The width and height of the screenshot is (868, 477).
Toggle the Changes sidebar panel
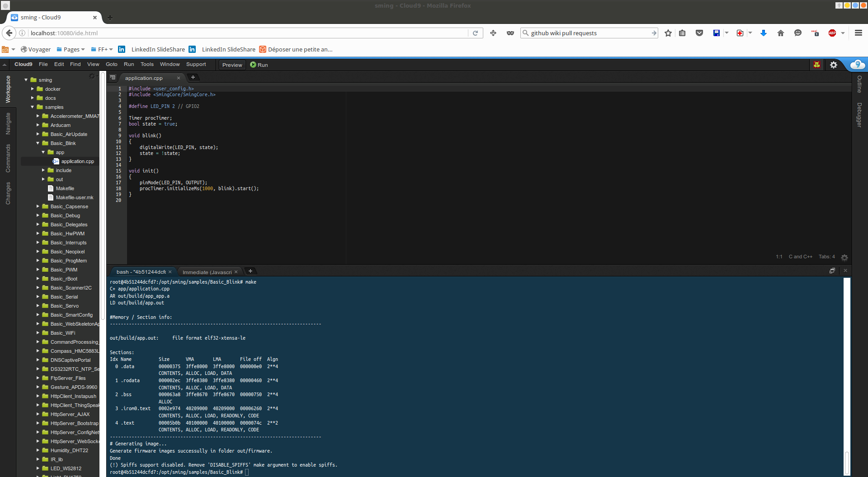tap(8, 193)
